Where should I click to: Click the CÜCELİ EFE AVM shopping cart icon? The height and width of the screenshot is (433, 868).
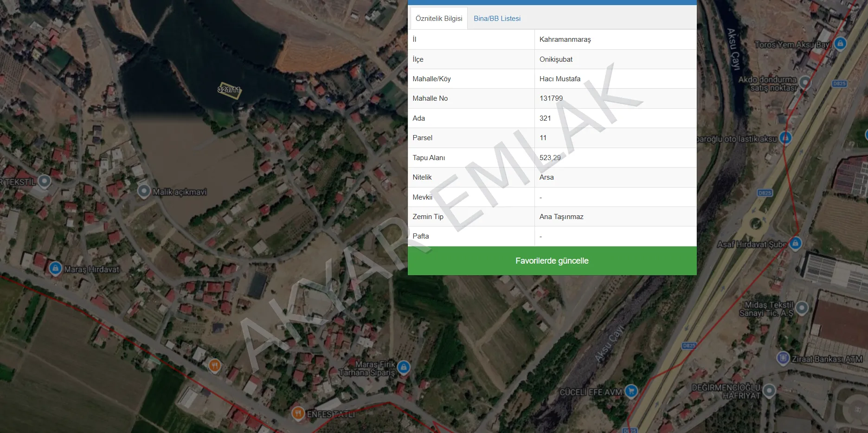pos(631,391)
